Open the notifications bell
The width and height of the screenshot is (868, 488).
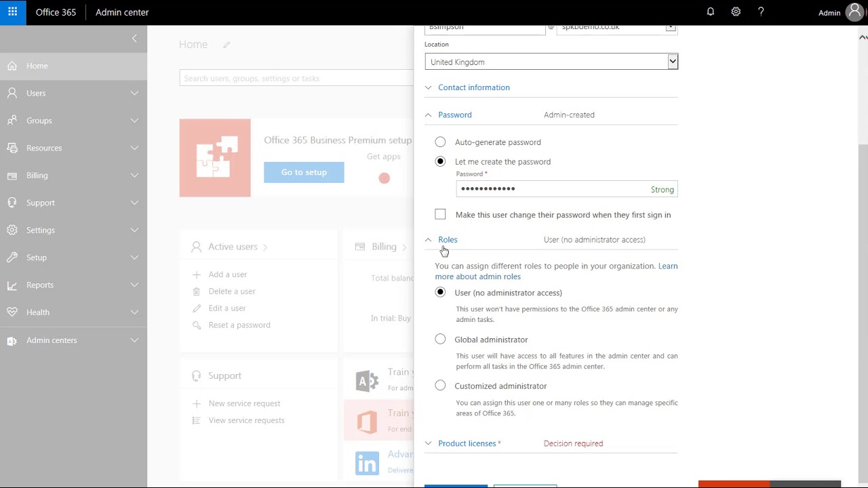(711, 12)
